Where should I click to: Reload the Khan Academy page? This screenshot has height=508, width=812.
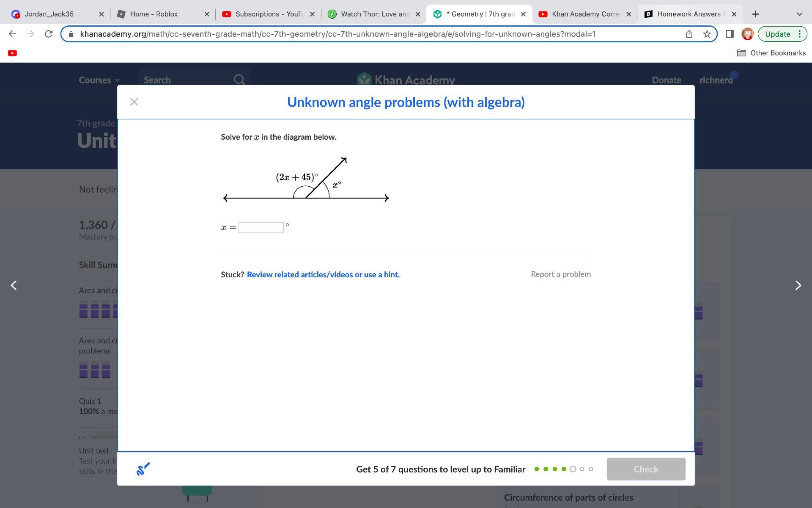coord(49,34)
